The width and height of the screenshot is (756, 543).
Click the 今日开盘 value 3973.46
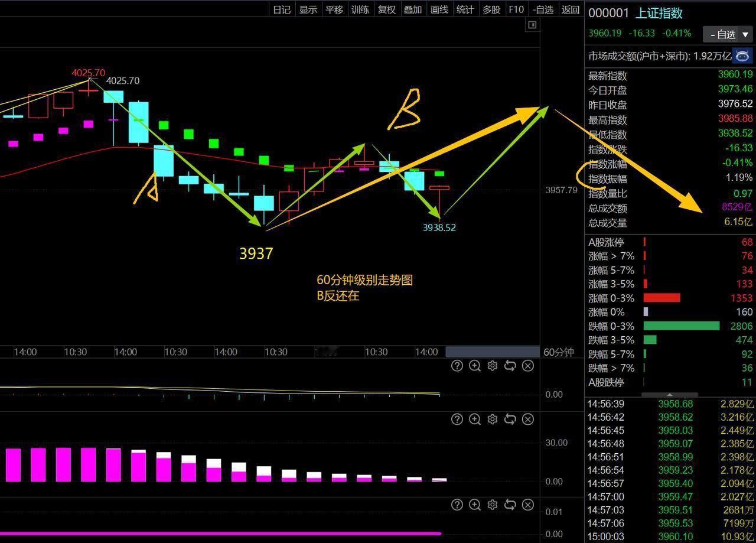[x=735, y=90]
